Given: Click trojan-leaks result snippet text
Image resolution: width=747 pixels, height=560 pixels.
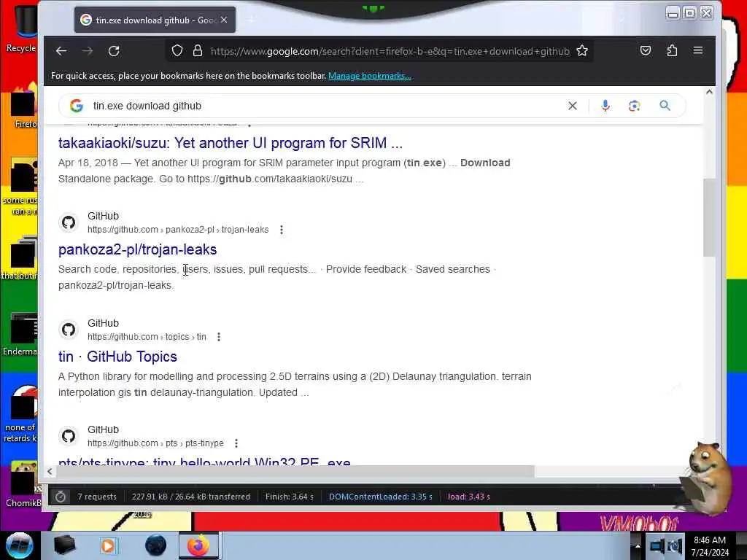Looking at the screenshot, I should 276,277.
